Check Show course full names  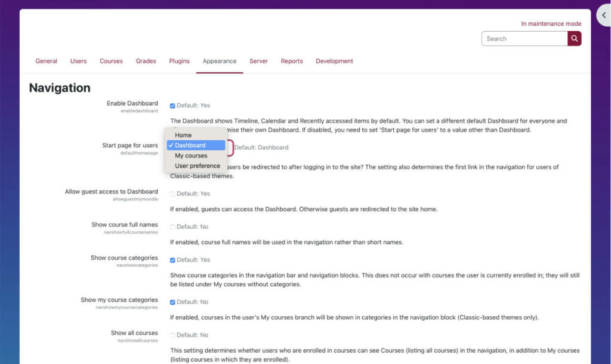(x=172, y=227)
